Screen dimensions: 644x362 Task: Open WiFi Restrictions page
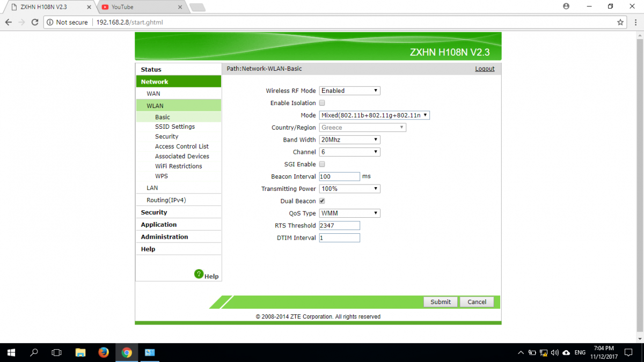point(178,166)
